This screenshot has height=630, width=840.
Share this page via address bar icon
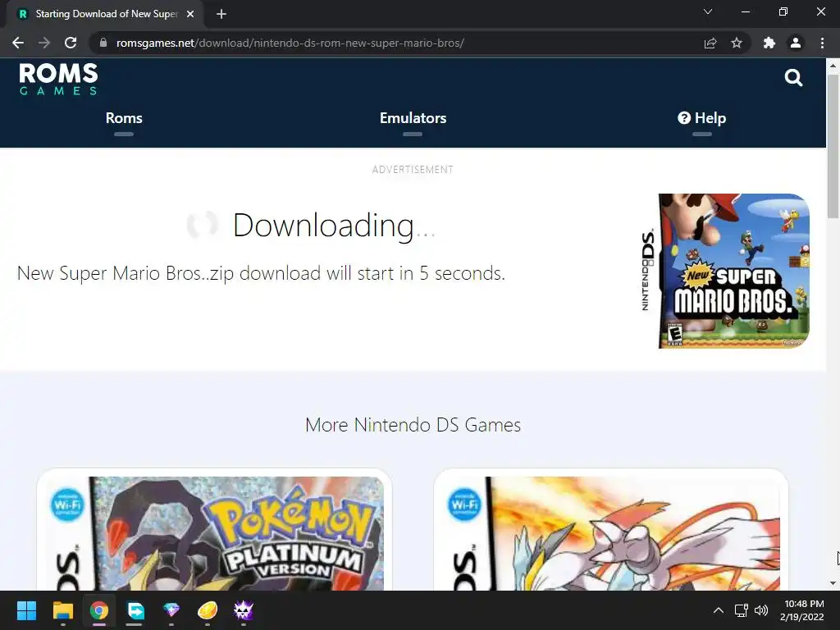(710, 43)
